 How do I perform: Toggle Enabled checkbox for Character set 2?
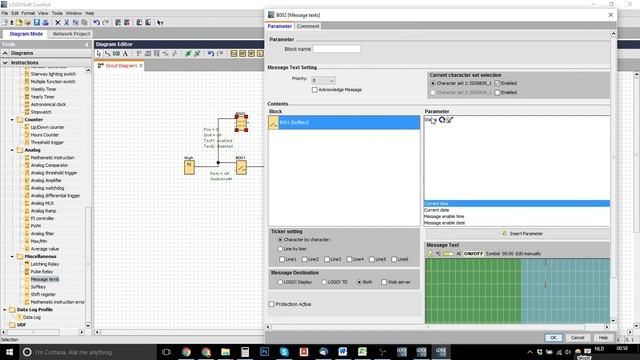tap(497, 93)
